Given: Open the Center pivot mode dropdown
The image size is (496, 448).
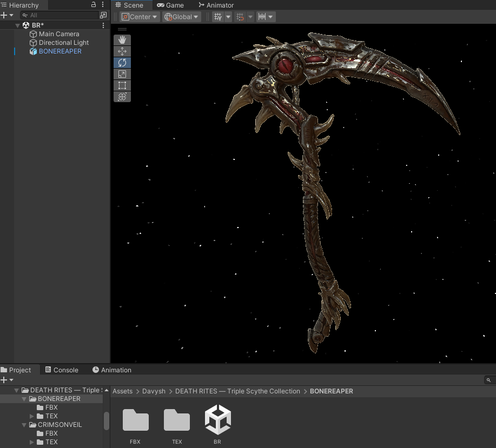Looking at the screenshot, I should click(x=139, y=17).
